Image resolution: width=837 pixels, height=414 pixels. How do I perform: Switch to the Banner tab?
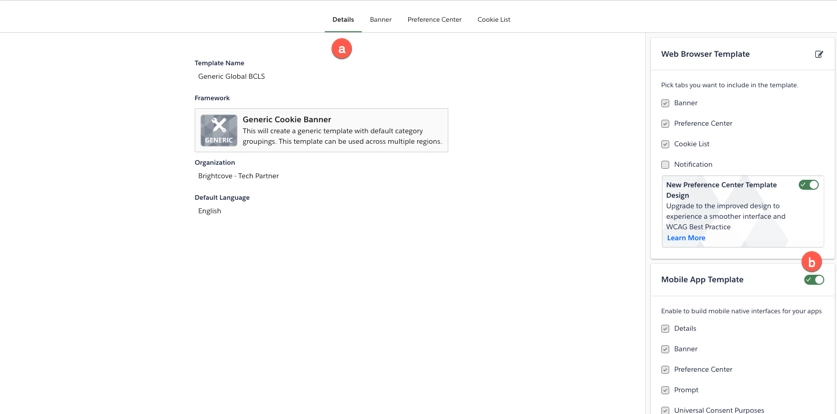(380, 20)
